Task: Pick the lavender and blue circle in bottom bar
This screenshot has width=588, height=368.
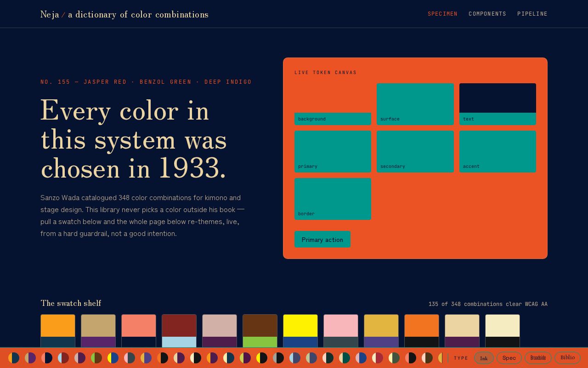Action: click(361, 358)
